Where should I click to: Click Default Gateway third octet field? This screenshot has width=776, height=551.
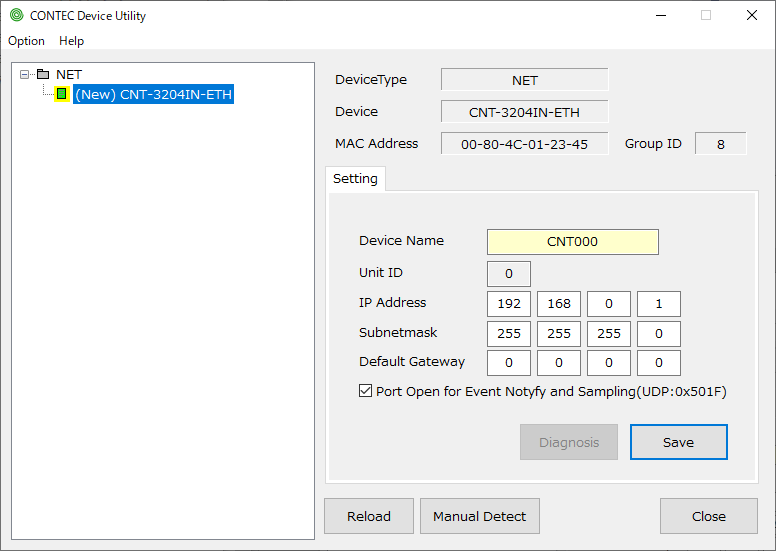point(609,363)
